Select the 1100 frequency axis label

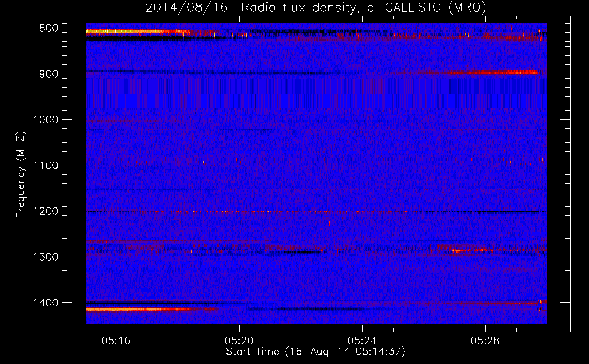(x=46, y=166)
